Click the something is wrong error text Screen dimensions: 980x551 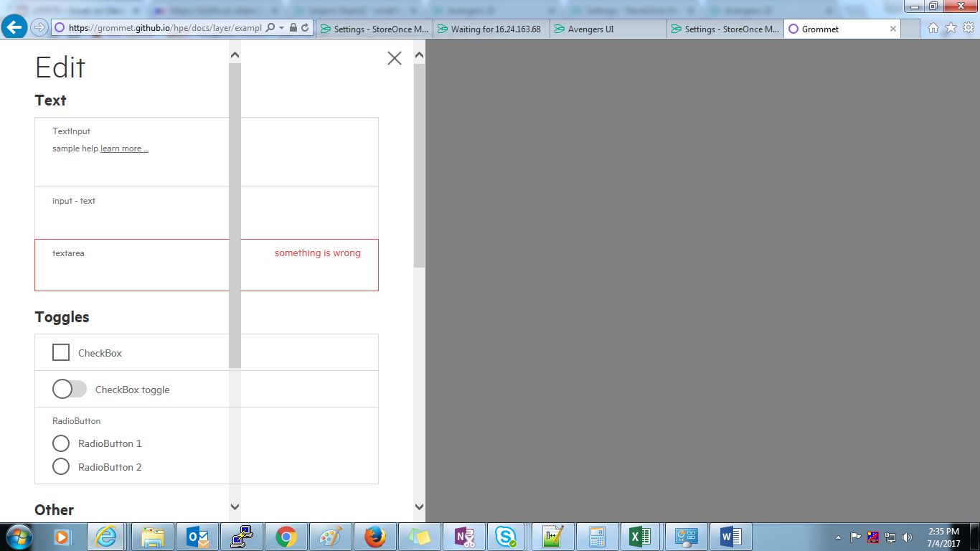[318, 253]
